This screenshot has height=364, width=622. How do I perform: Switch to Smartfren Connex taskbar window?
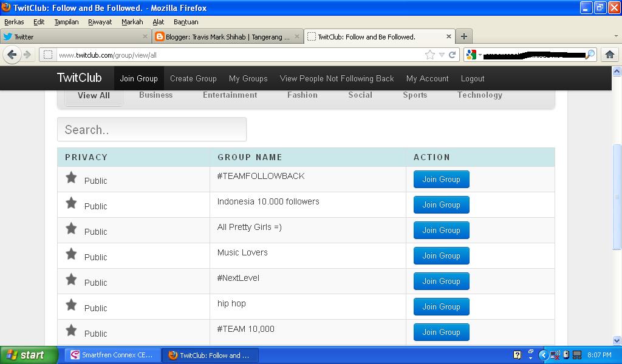[113, 355]
